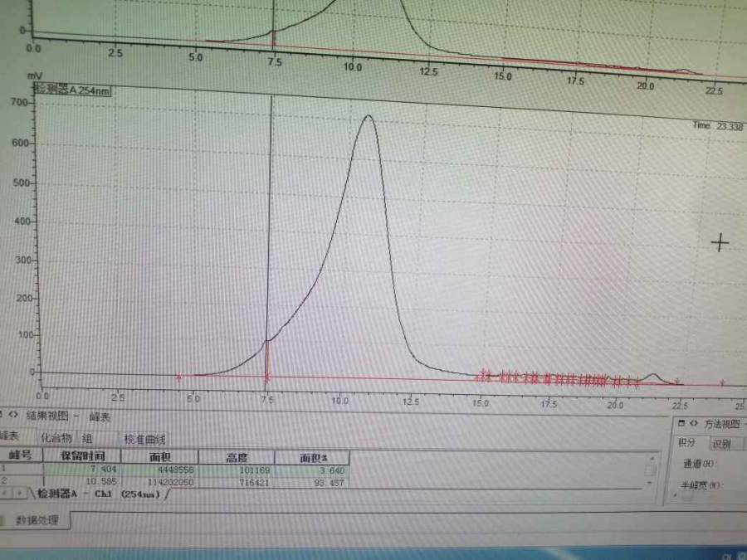Click the red integration marker near 22.3 minutes
Viewport: 747px width, 560px height.
tap(676, 382)
